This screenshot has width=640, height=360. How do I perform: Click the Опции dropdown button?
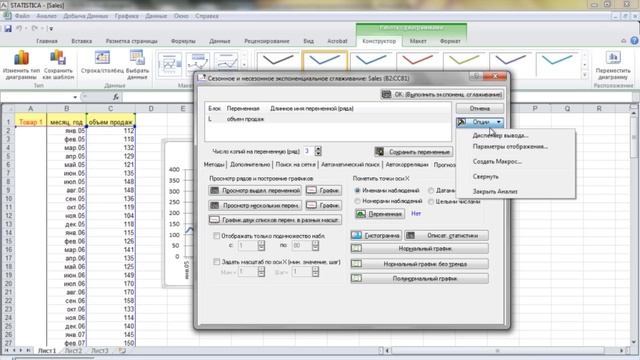coord(480,122)
